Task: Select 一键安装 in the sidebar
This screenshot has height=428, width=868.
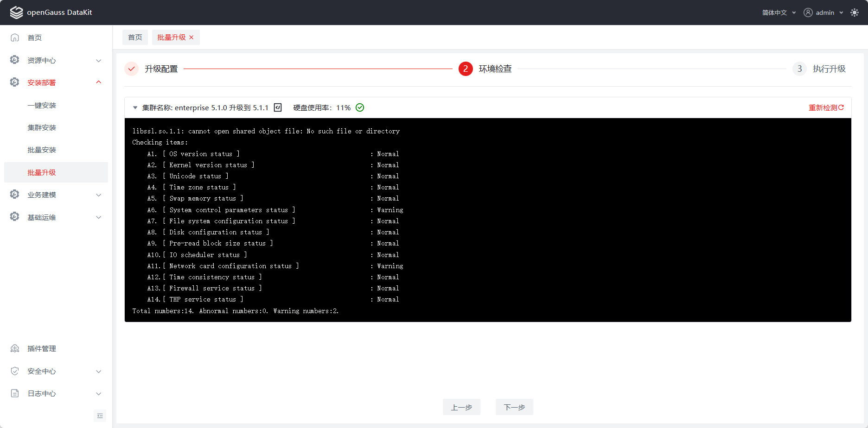Action: coord(42,105)
